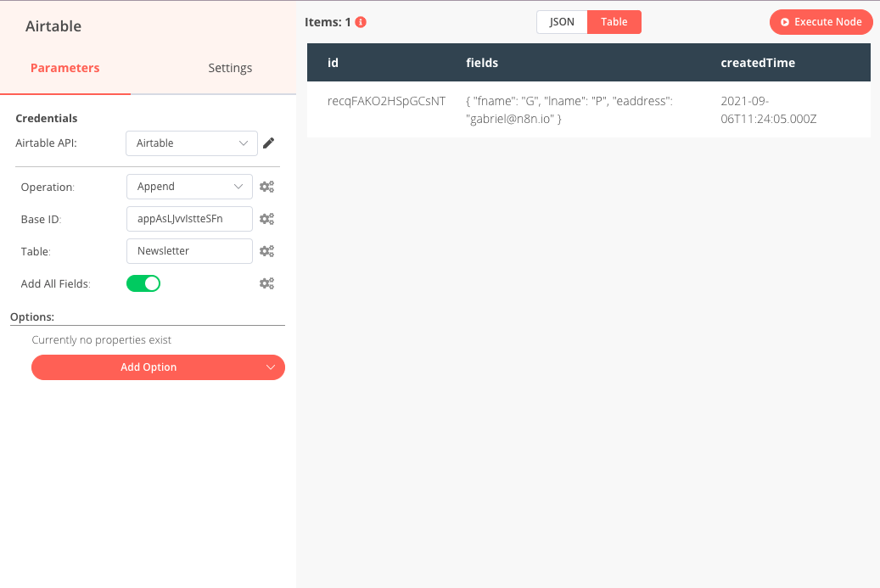The height and width of the screenshot is (588, 880).
Task: Click the gear icon beside Add All Fields
Action: pos(266,283)
